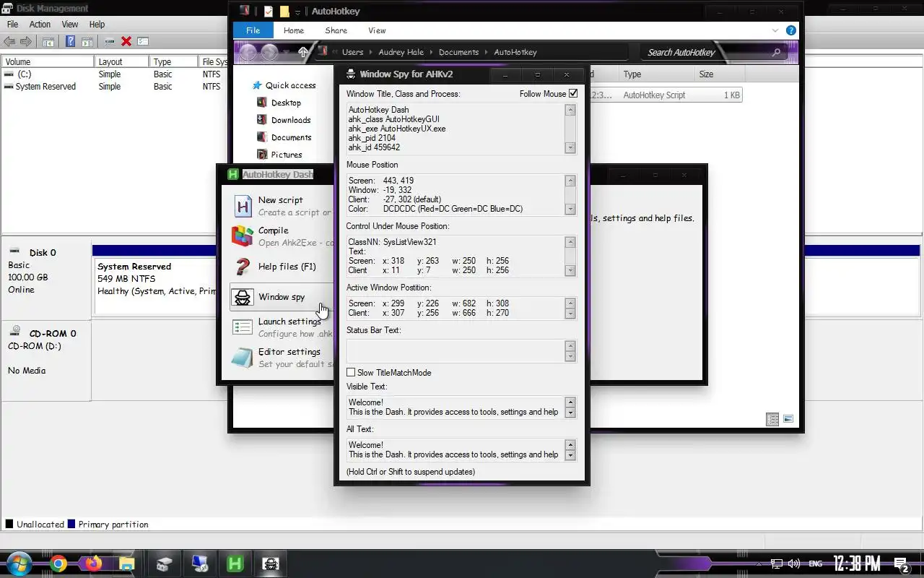The width and height of the screenshot is (924, 578).
Task: Open the Windows Start orb
Action: (19, 564)
